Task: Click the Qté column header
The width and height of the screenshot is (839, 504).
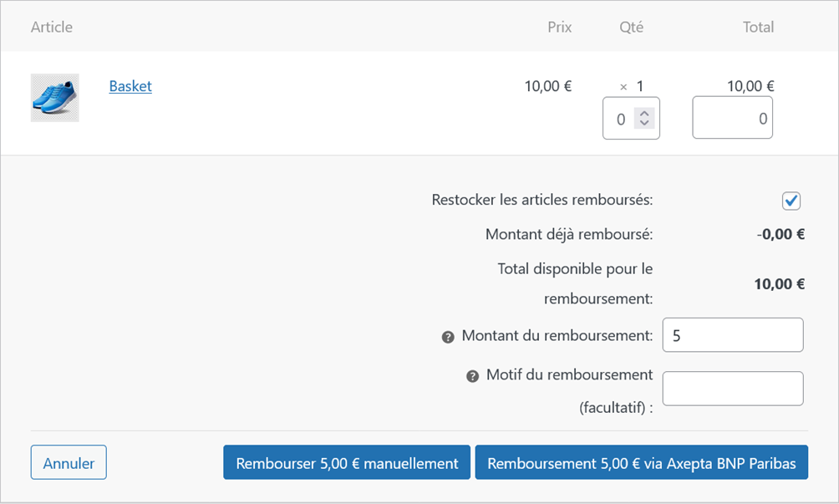Action: pyautogui.click(x=631, y=27)
